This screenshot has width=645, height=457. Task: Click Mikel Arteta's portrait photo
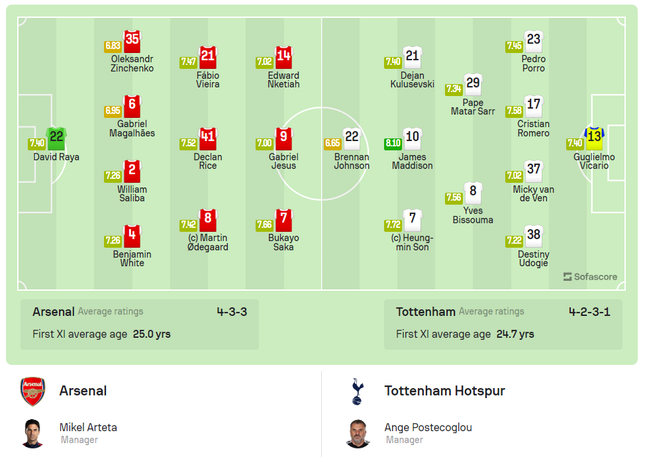(x=33, y=433)
